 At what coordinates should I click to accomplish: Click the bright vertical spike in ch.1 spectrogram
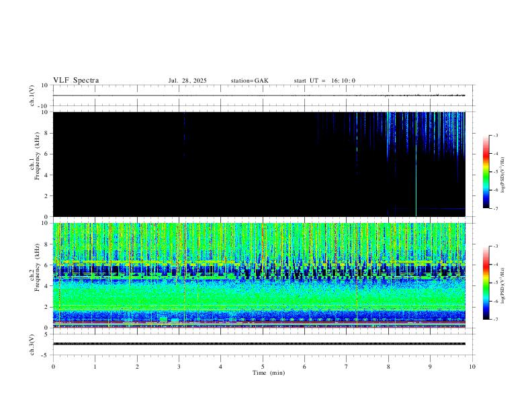(x=416, y=164)
